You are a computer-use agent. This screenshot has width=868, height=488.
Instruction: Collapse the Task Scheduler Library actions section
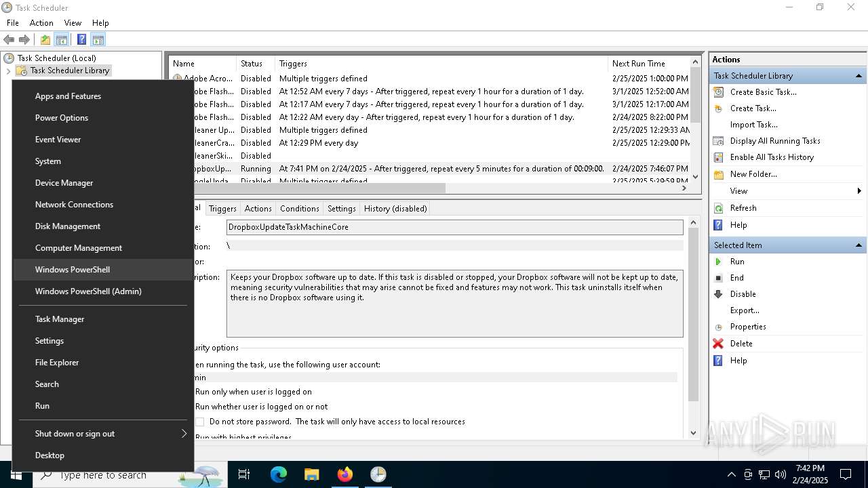859,76
